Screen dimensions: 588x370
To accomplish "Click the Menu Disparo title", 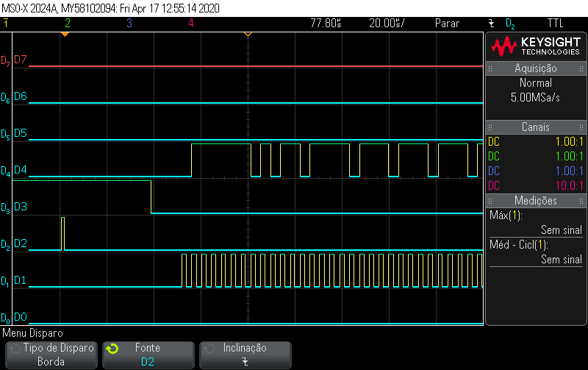I will click(x=32, y=333).
